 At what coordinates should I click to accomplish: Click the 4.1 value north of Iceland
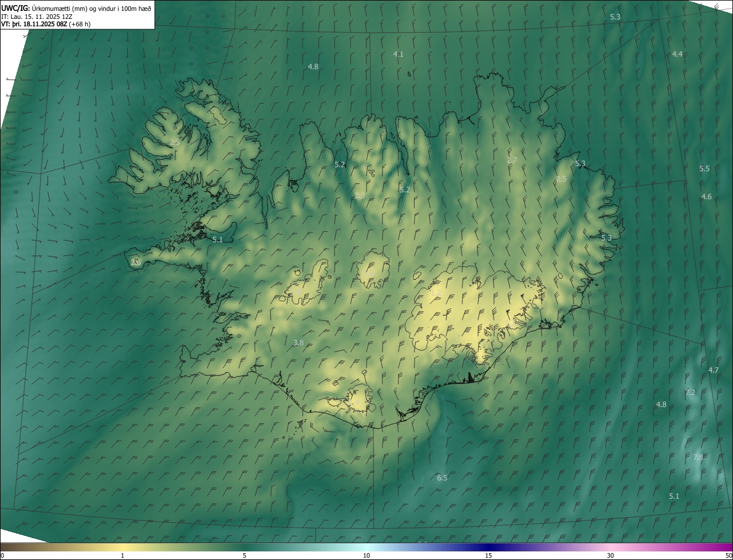pyautogui.click(x=399, y=54)
